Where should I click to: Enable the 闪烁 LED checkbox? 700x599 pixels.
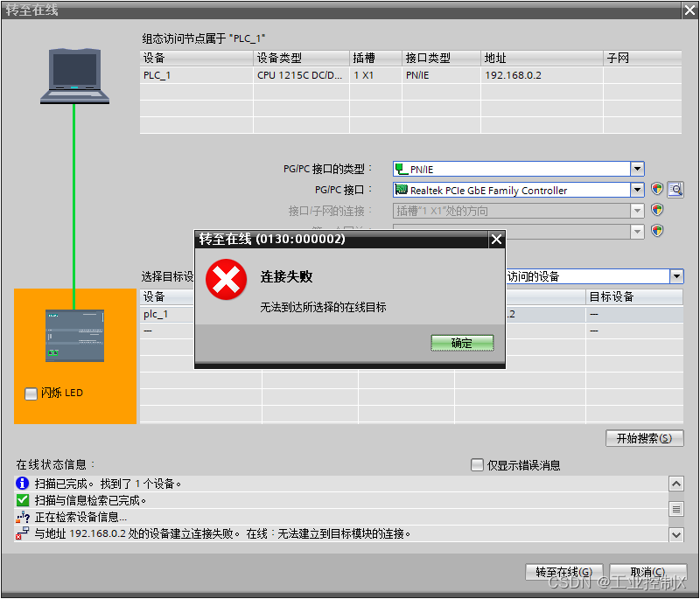click(31, 393)
